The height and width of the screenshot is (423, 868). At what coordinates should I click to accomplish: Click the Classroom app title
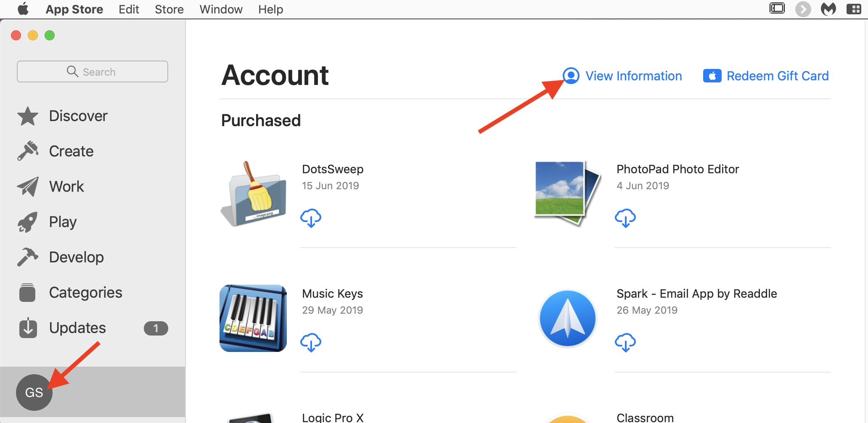[x=645, y=418]
